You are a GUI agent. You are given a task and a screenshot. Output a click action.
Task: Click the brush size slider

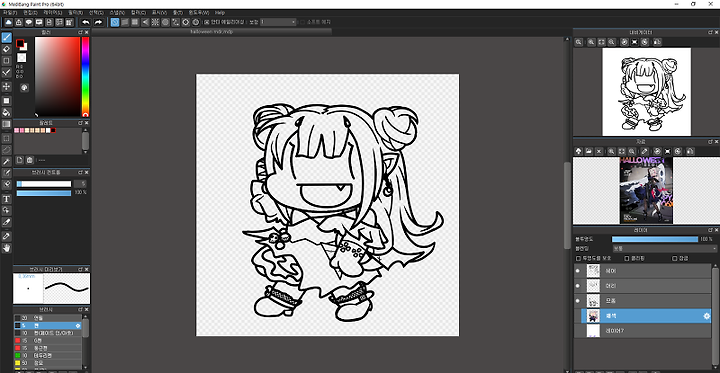(44, 184)
